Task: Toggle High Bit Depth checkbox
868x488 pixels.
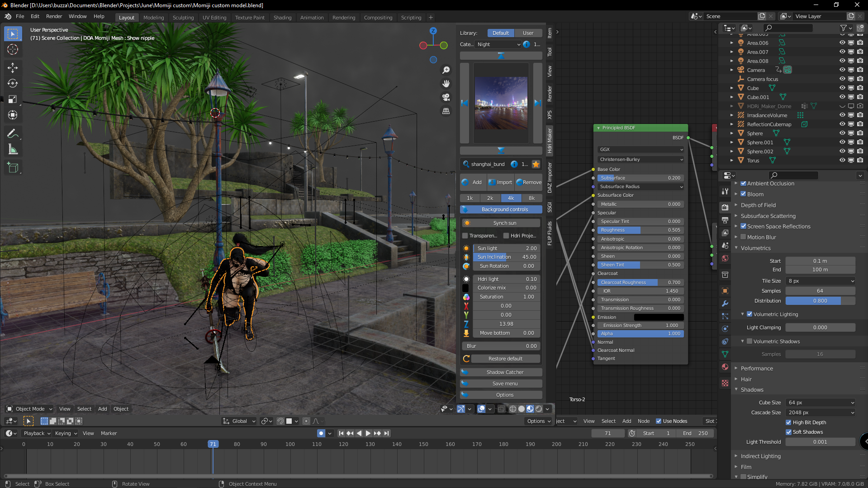Action: pyautogui.click(x=789, y=422)
